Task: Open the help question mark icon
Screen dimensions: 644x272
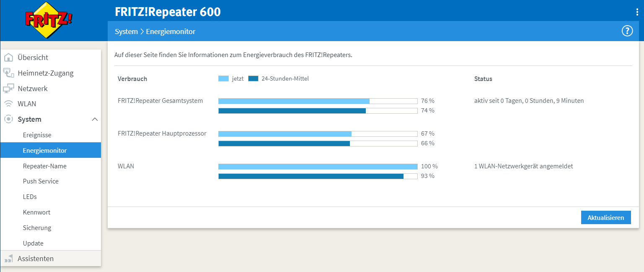Action: tap(627, 31)
